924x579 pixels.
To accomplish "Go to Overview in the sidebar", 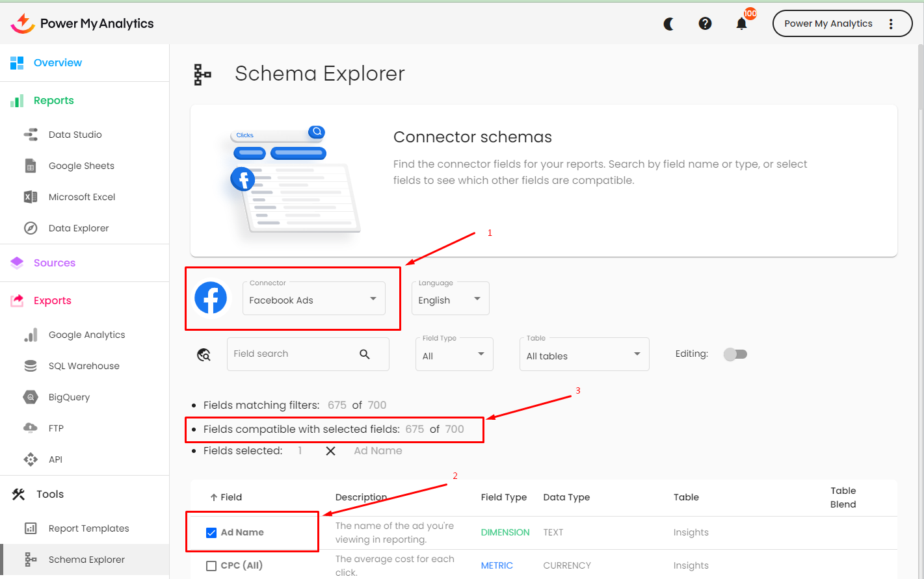I will pos(58,63).
